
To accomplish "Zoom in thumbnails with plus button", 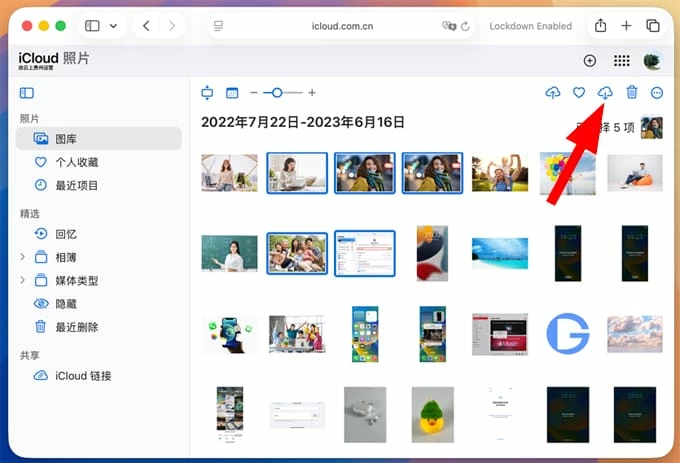I will point(312,93).
